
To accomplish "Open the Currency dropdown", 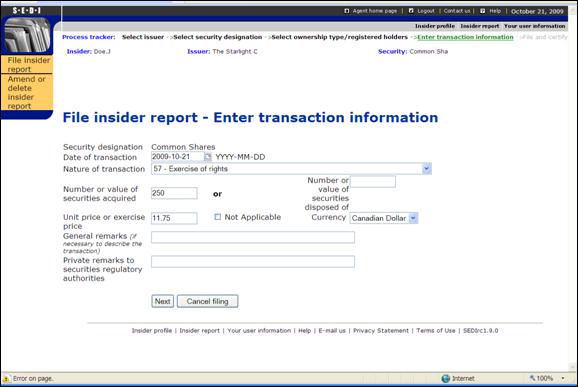I will click(413, 218).
